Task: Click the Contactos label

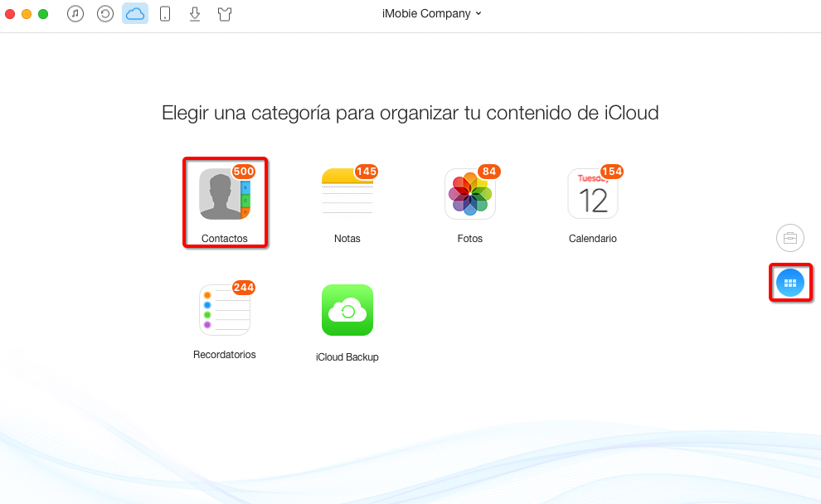Action: click(x=225, y=239)
